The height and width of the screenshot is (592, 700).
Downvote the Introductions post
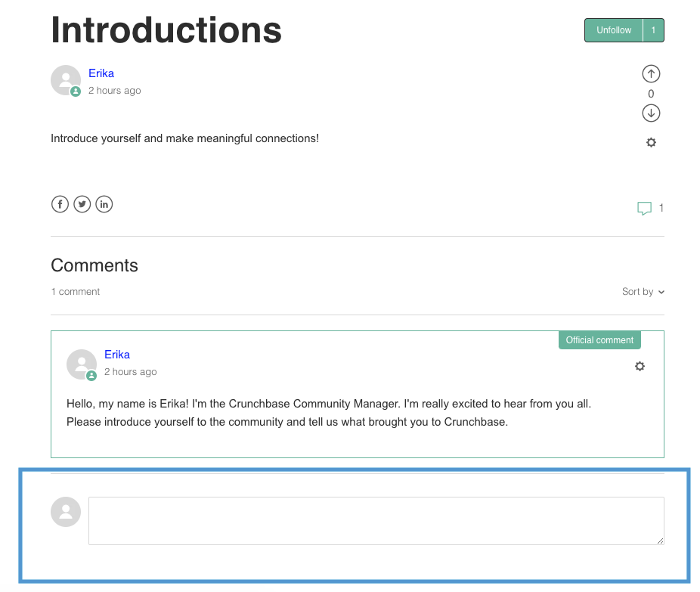[651, 113]
